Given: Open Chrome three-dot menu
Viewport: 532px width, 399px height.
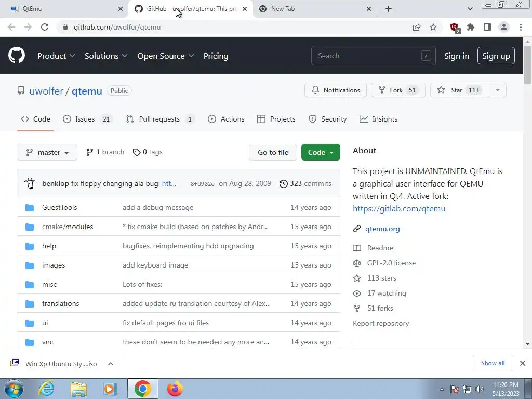Looking at the screenshot, I should tap(521, 27).
